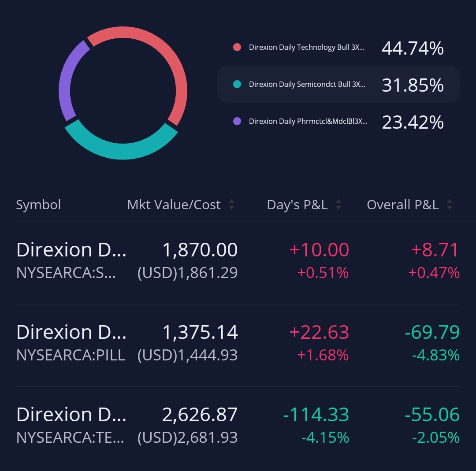Click market value 1,375.14
Screen dimensions: 476x471
[200, 332]
